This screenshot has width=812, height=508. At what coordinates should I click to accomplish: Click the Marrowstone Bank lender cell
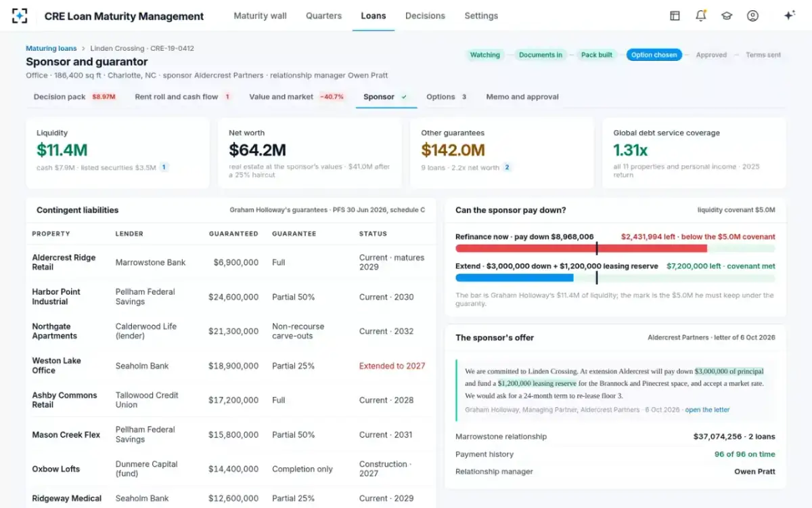coord(150,262)
